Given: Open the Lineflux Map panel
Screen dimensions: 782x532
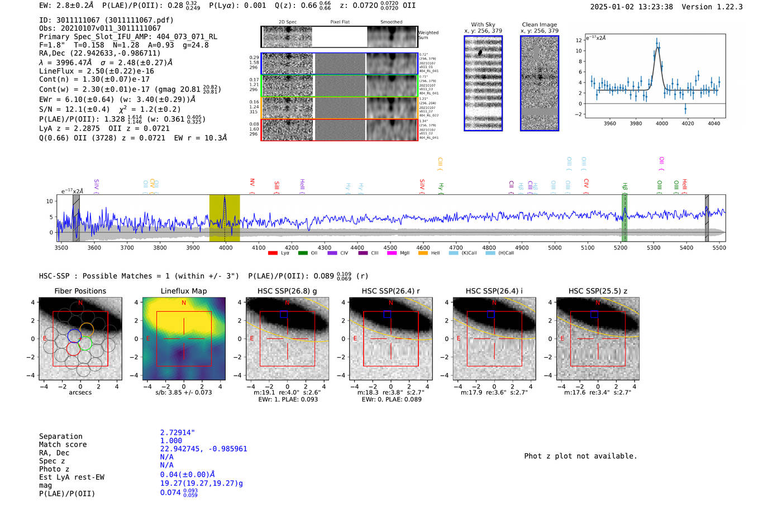Looking at the screenshot, I should point(184,339).
